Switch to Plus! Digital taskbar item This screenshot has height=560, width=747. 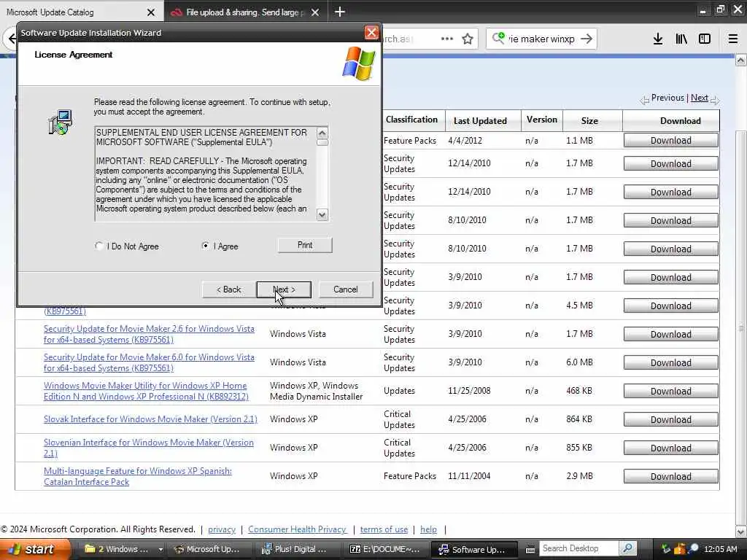coord(296,549)
